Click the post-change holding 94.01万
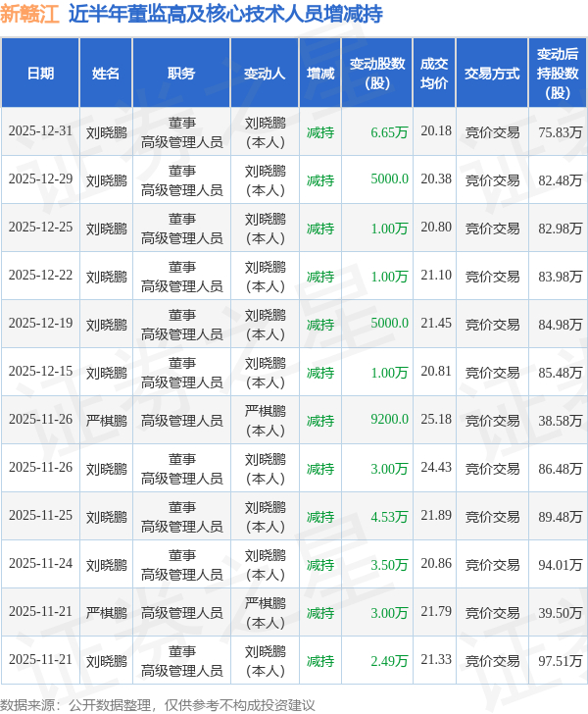Viewport: 588px width, 714px height. pos(561,565)
